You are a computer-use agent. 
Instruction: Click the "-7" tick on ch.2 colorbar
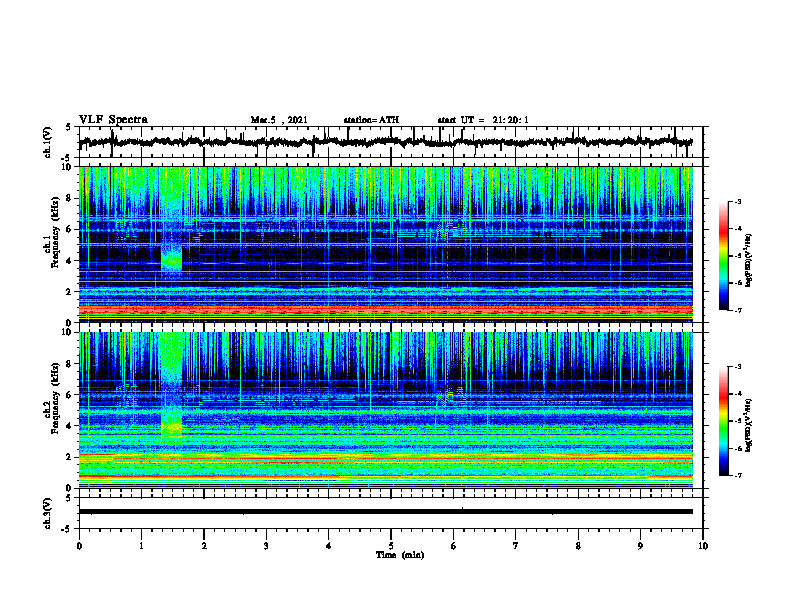pyautogui.click(x=738, y=475)
